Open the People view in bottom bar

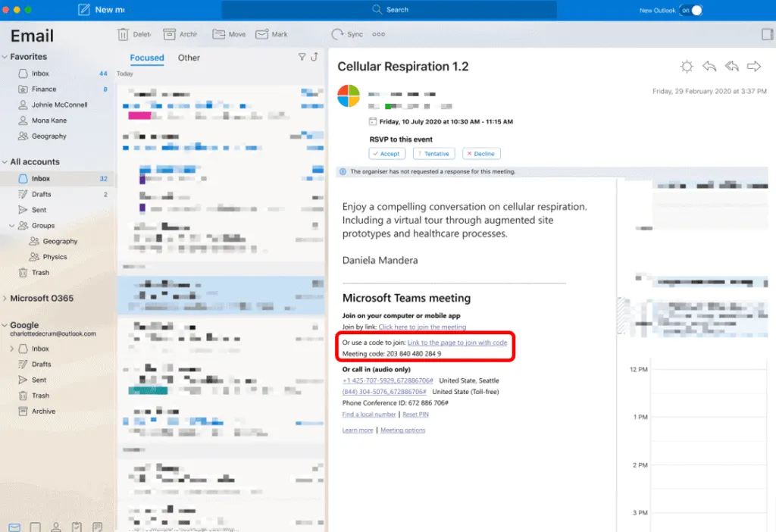pyautogui.click(x=56, y=527)
